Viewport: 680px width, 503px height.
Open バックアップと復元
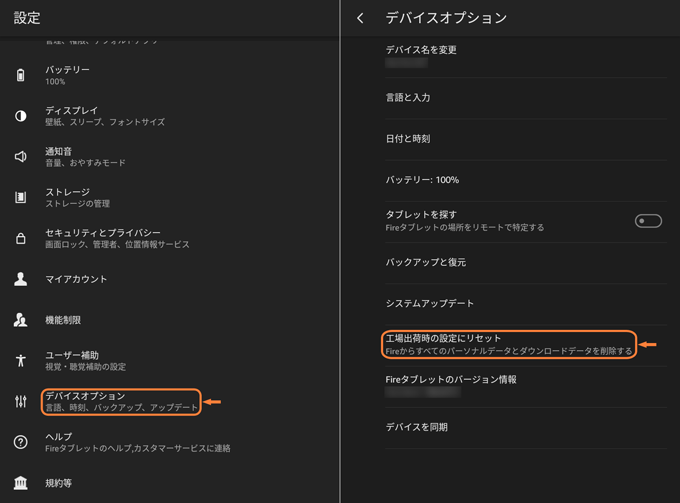526,263
